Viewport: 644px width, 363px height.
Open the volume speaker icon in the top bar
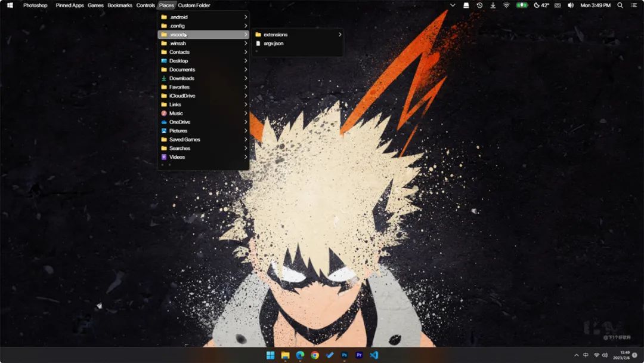pos(571,5)
